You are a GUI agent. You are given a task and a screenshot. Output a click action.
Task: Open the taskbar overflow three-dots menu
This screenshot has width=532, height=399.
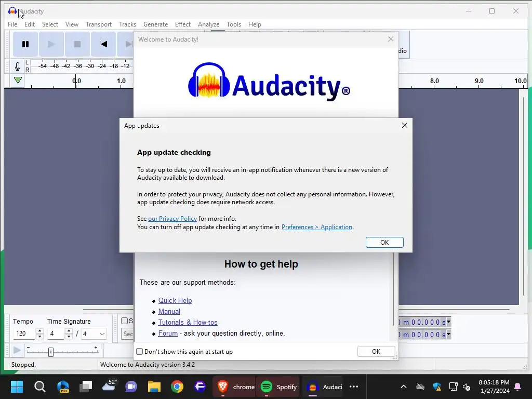click(x=354, y=387)
